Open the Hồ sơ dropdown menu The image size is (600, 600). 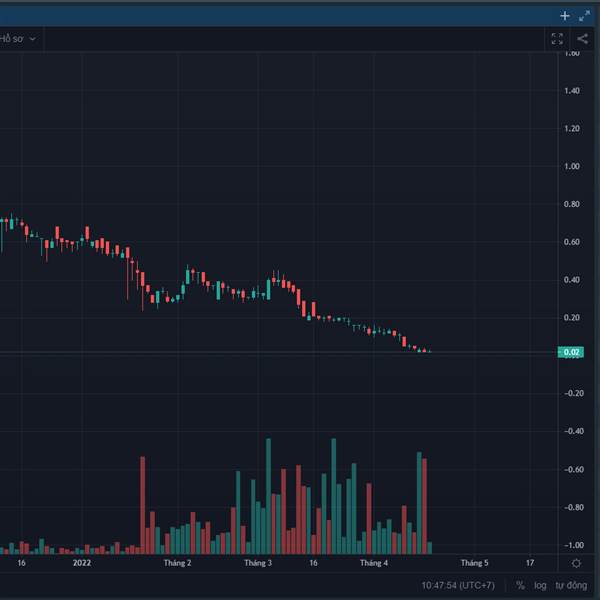pos(18,39)
